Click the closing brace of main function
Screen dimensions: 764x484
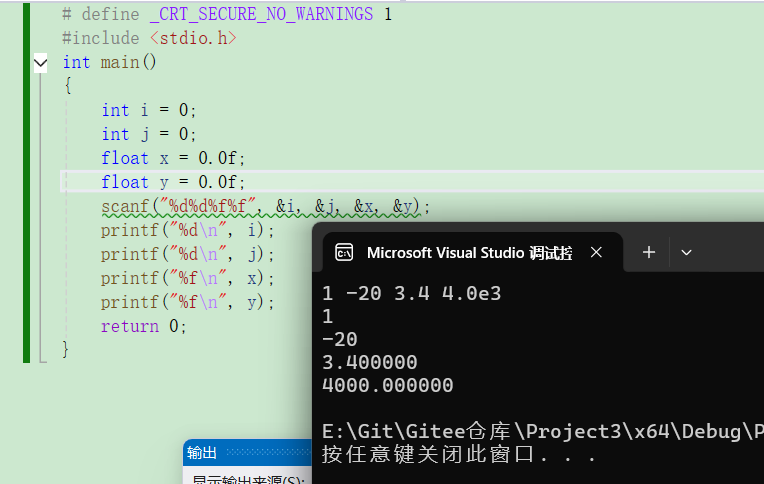(66, 349)
